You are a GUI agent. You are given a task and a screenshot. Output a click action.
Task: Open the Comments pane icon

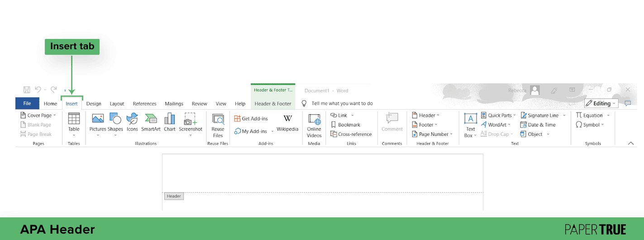(628, 103)
